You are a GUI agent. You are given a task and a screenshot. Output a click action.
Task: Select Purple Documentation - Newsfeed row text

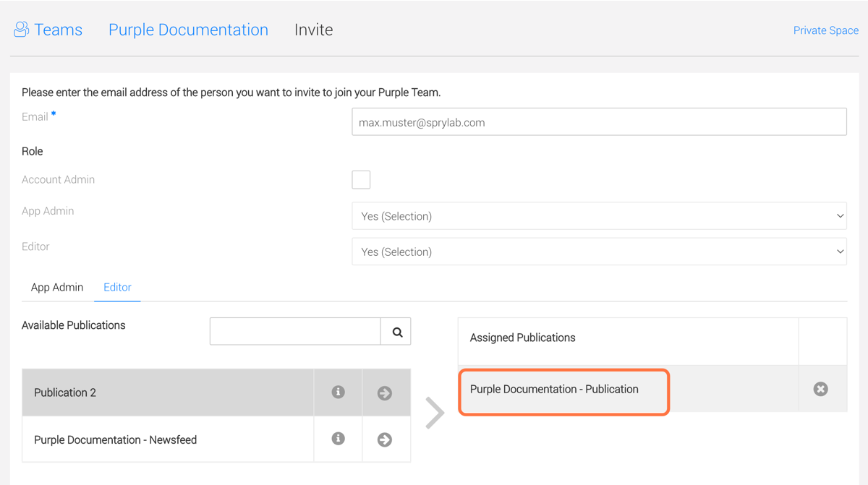click(x=116, y=439)
